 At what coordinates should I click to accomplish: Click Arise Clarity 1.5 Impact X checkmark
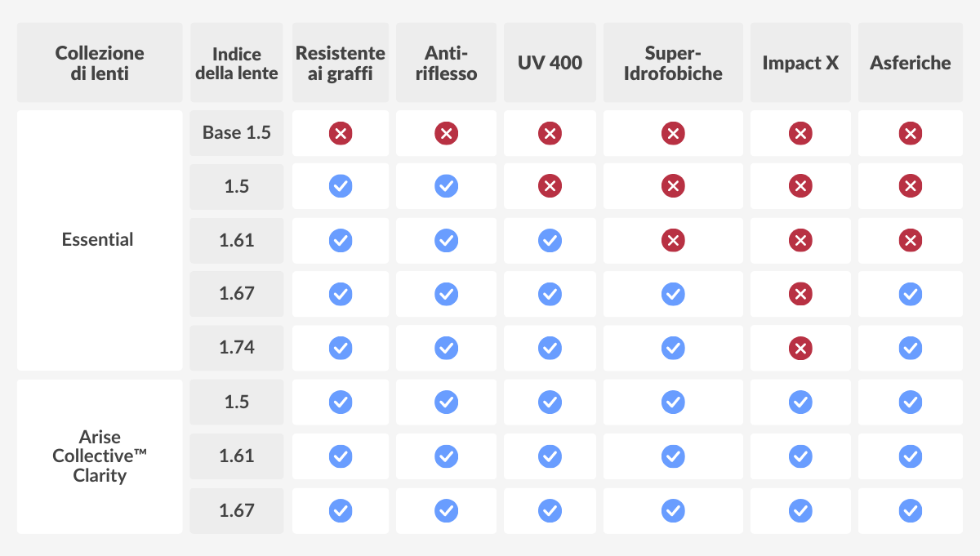coord(800,402)
